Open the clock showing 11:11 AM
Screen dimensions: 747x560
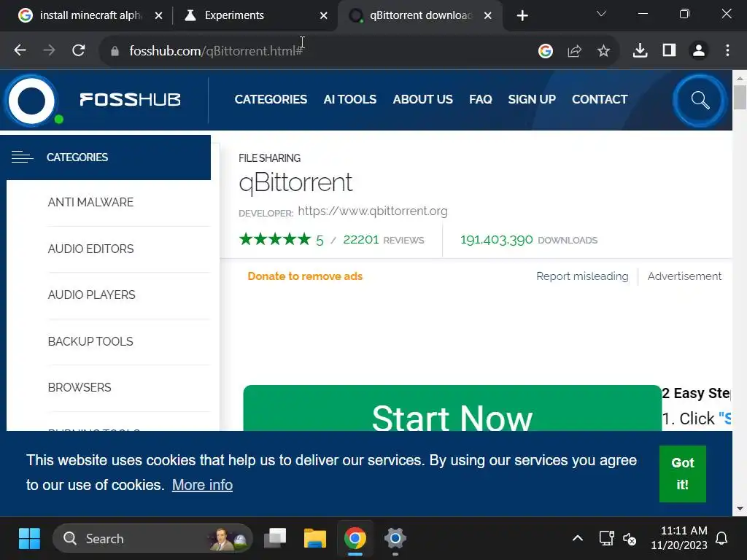[679, 537]
